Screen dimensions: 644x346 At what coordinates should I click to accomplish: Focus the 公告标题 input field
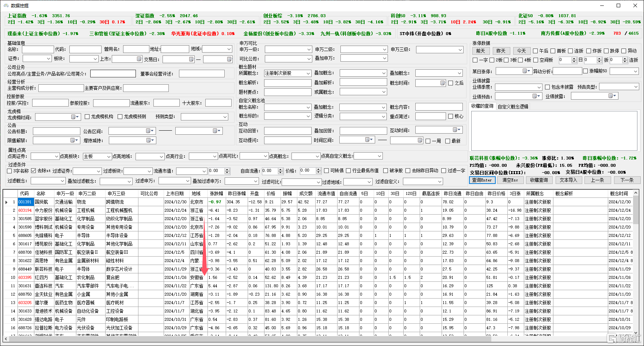point(56,131)
